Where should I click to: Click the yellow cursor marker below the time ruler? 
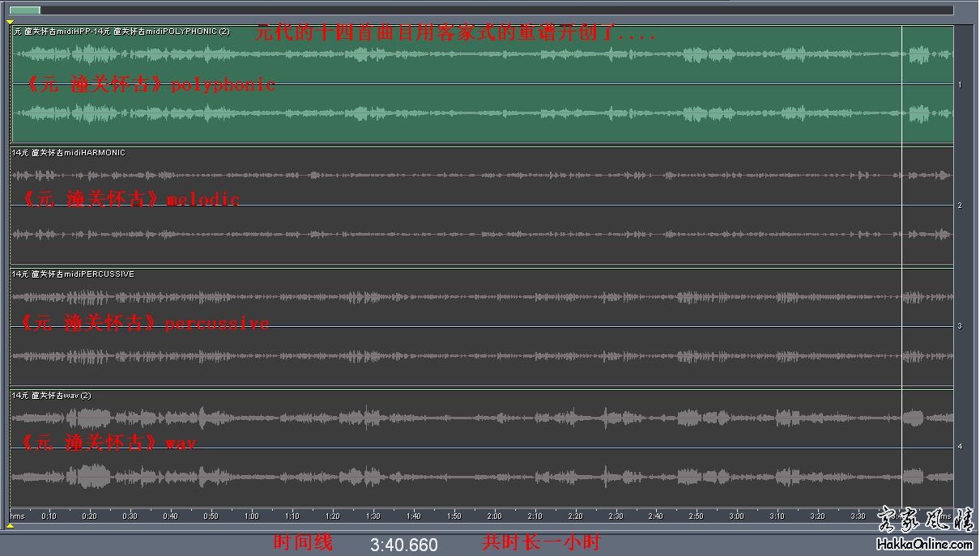pos(10,526)
